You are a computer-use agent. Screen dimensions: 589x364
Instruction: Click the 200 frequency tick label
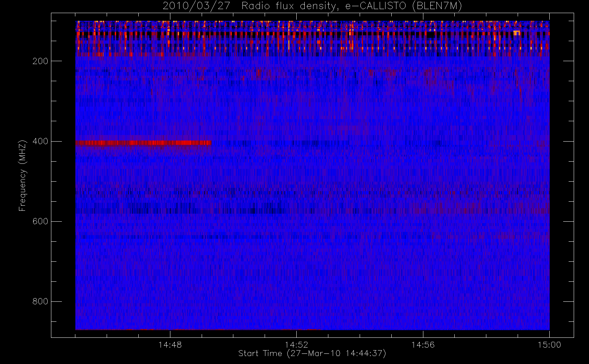40,61
